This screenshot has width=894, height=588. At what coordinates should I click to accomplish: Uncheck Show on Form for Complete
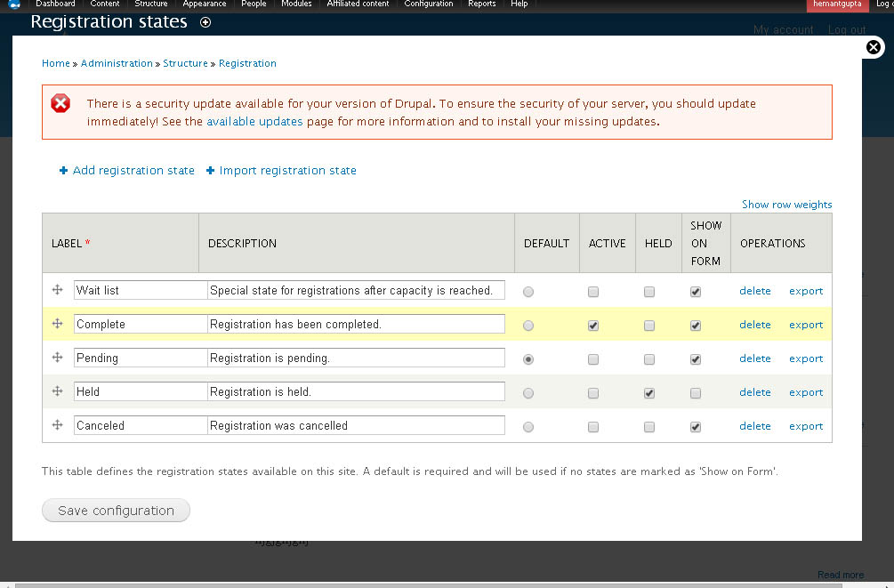point(696,326)
